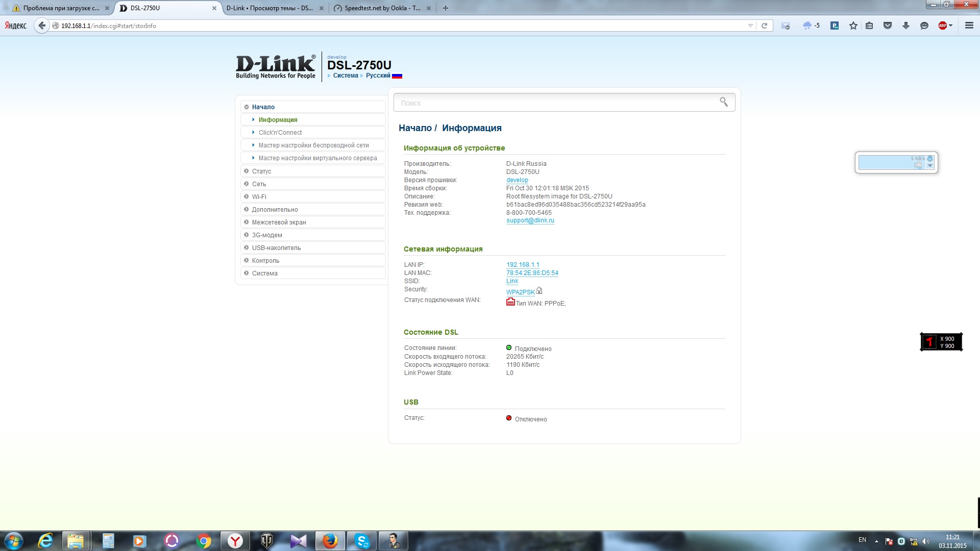Click the WPA2PSK security link

click(x=520, y=292)
